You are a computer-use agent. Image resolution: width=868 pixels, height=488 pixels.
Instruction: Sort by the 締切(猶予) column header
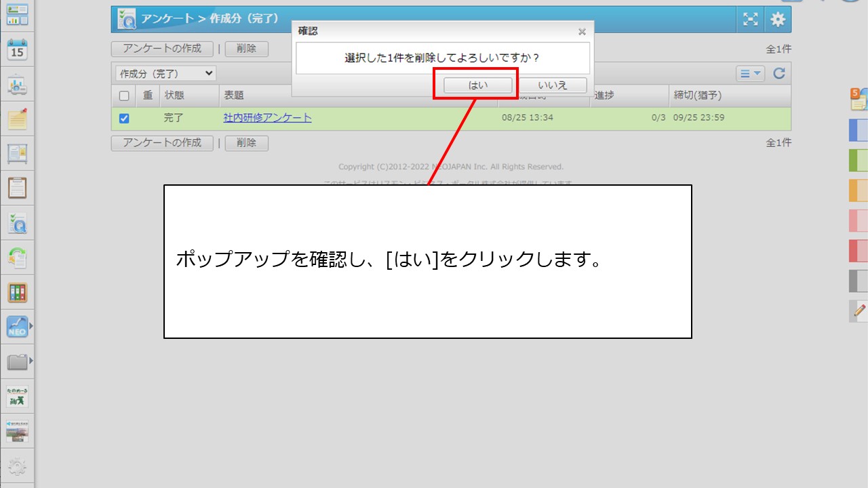pos(698,96)
